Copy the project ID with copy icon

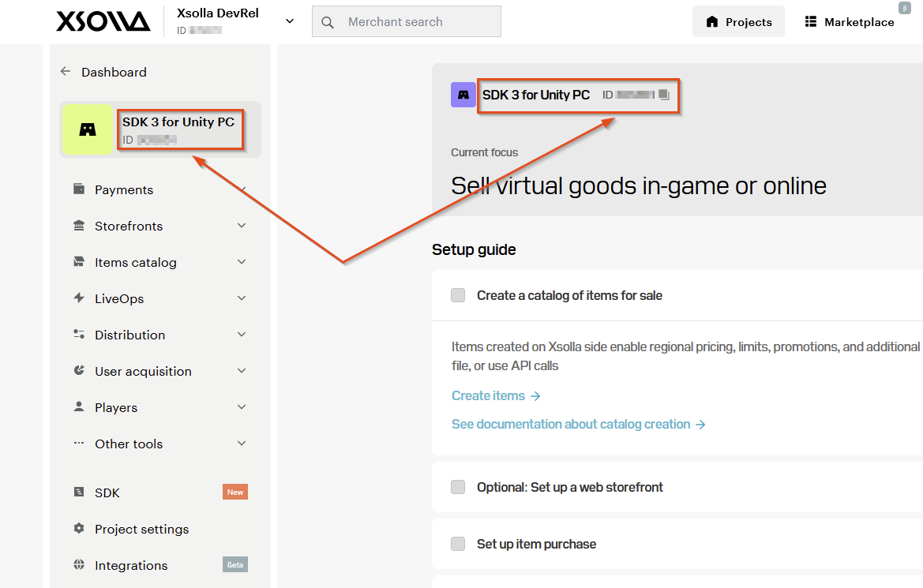pos(664,95)
